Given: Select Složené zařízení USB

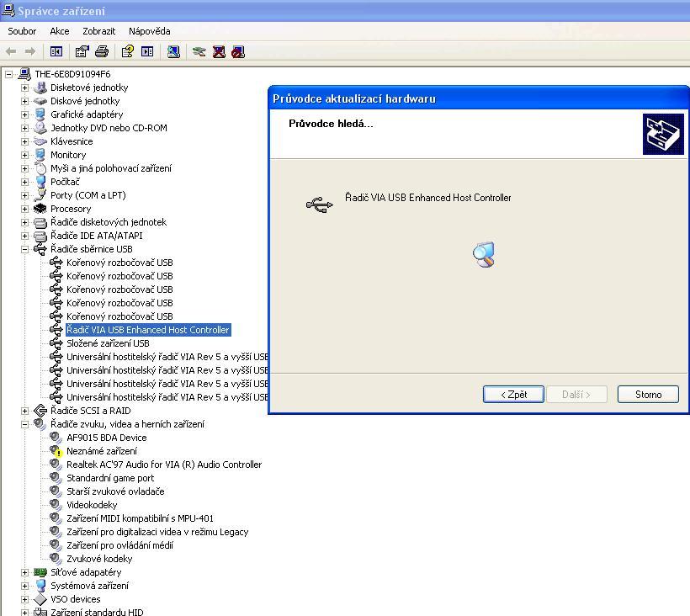Looking at the screenshot, I should (x=108, y=343).
